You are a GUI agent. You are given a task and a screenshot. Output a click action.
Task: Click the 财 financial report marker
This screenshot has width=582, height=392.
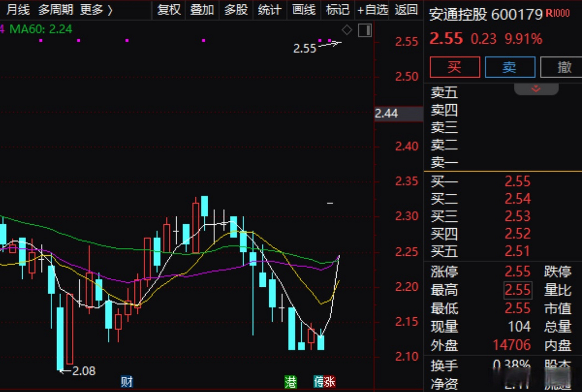[127, 382]
